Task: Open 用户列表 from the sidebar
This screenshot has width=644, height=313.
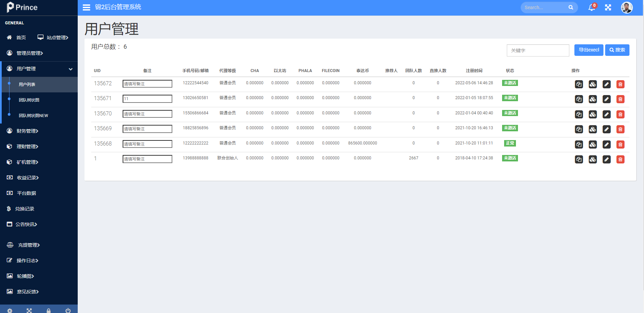Action: point(27,85)
